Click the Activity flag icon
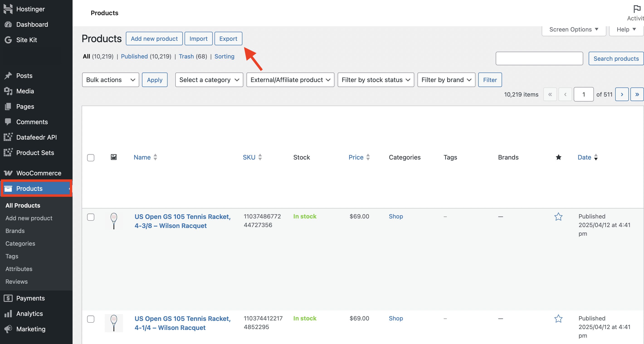This screenshot has height=344, width=644. [637, 9]
